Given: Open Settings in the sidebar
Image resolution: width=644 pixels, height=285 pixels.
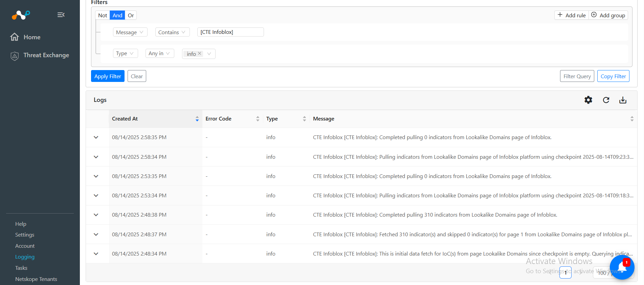Looking at the screenshot, I should click(x=25, y=235).
